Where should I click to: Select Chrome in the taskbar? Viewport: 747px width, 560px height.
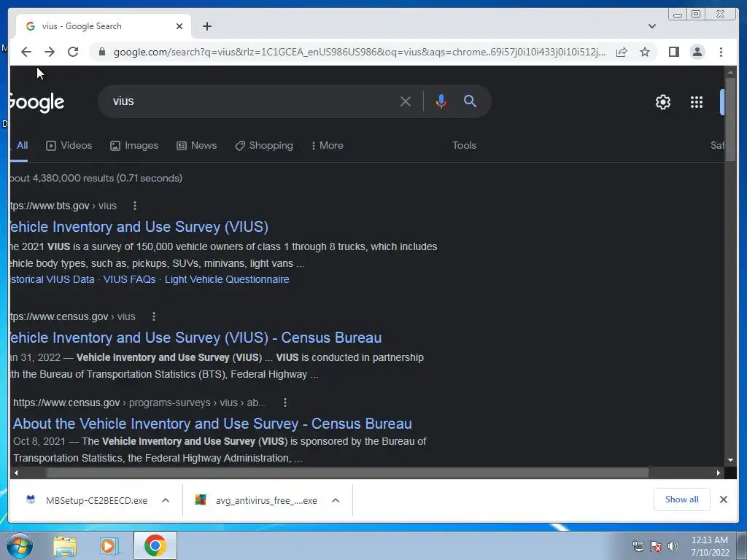pyautogui.click(x=155, y=545)
